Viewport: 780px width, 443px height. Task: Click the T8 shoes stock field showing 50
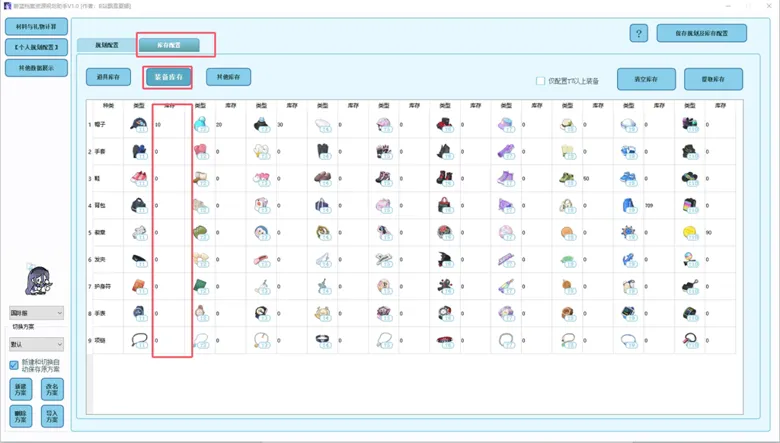[x=598, y=178]
